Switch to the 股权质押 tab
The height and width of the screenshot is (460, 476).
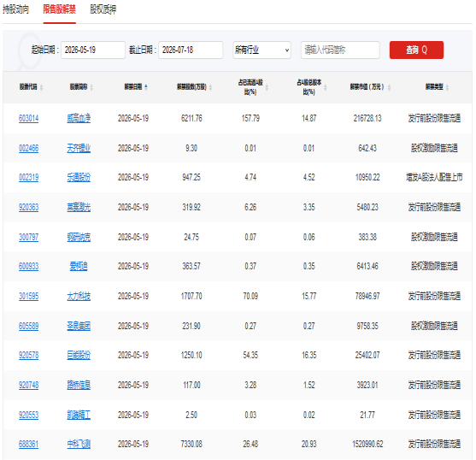103,9
